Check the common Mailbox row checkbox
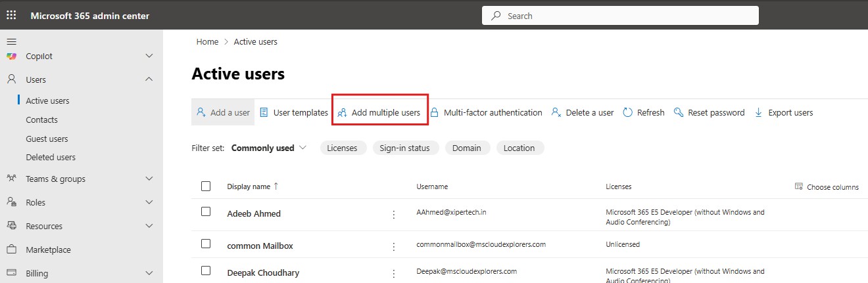Viewport: 868px width, 283px height. click(x=206, y=244)
